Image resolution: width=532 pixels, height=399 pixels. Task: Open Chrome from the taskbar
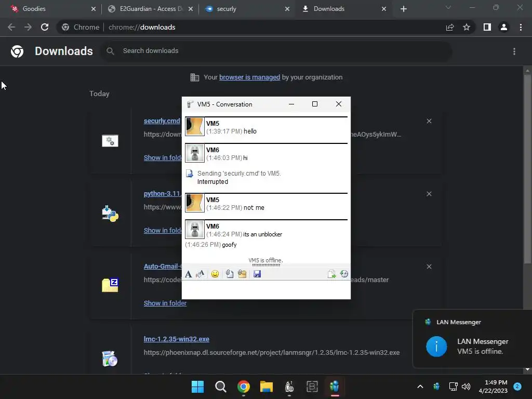click(243, 387)
